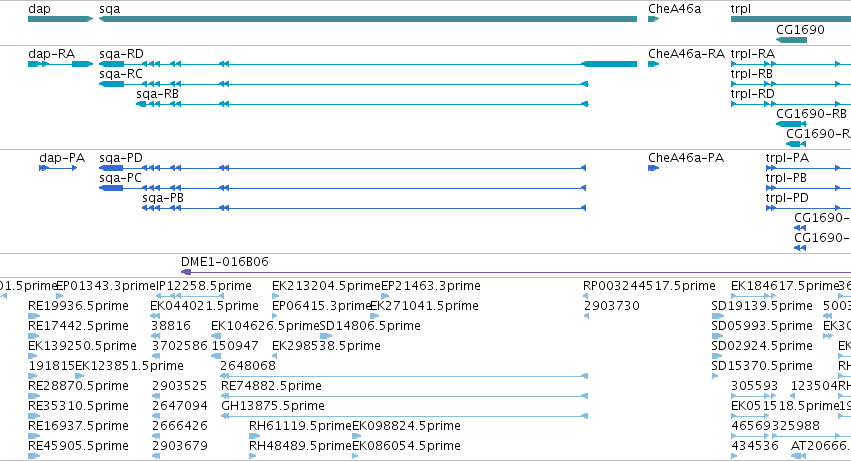
Task: Select feature 150947
Action: (x=235, y=346)
